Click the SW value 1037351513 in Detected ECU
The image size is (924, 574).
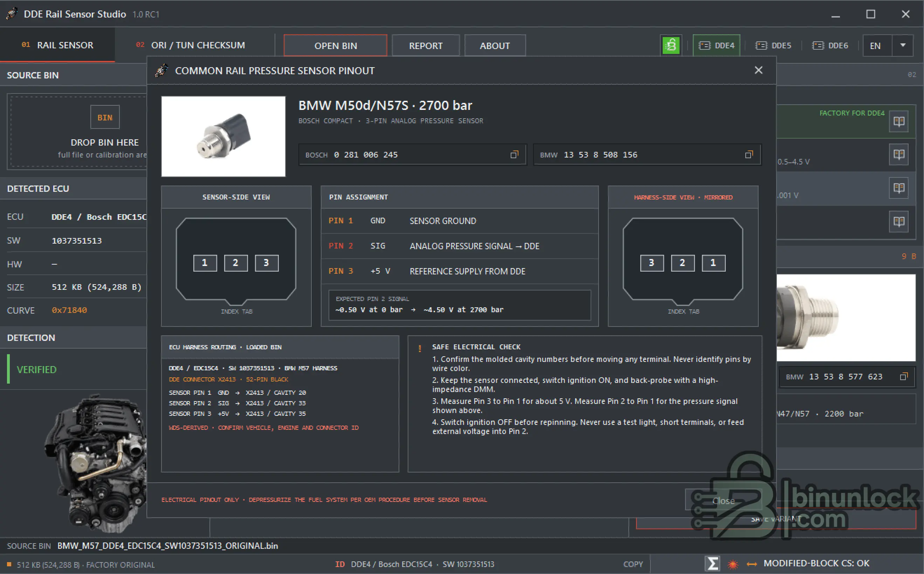[77, 241]
